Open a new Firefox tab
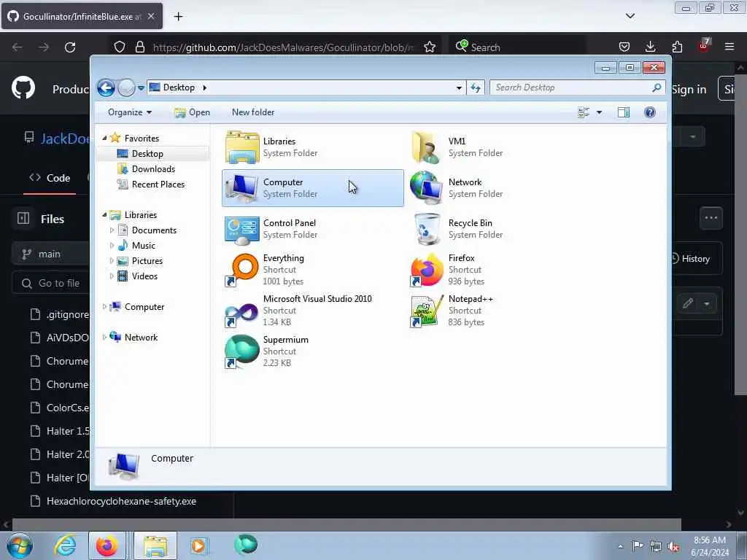 click(178, 17)
